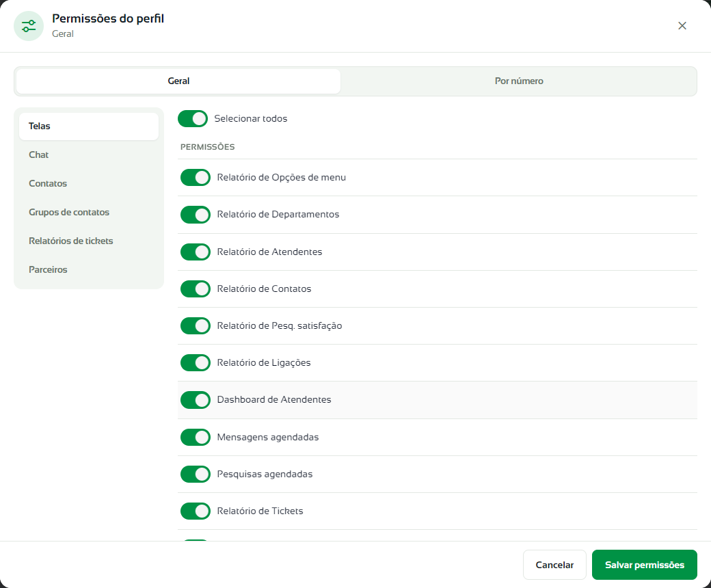711x588 pixels.
Task: Click the Relatório de Opções de menu label
Action: (x=281, y=178)
